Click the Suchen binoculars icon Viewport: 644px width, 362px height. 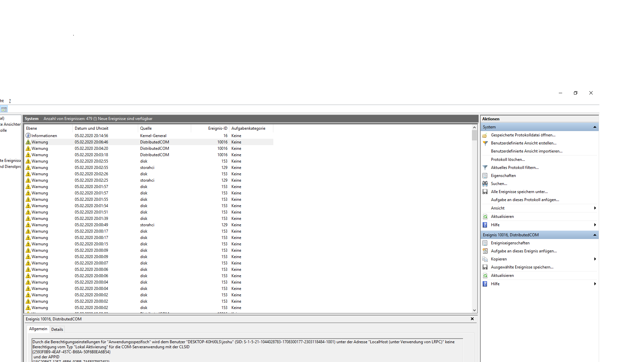(485, 184)
